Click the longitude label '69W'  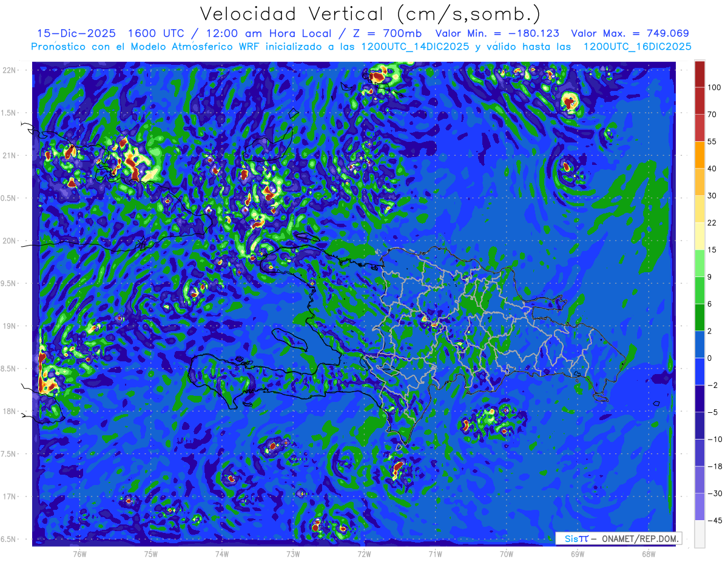pyautogui.click(x=578, y=554)
